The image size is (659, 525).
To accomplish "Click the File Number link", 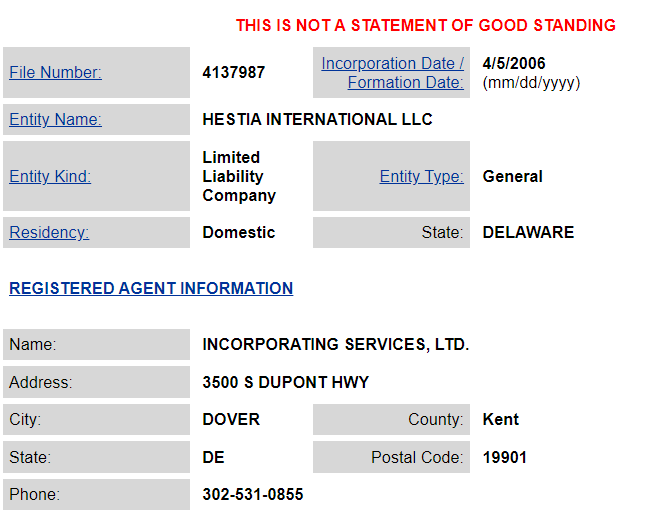I will coord(55,72).
